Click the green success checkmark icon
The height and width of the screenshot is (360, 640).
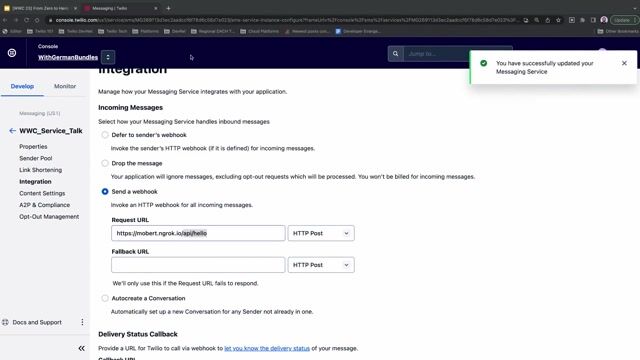coord(484,63)
